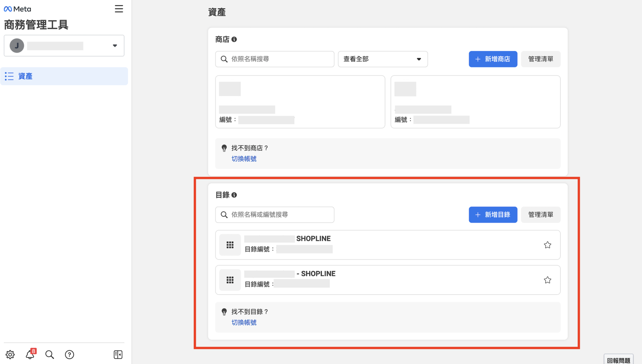Expand the business account dropdown

click(64, 46)
